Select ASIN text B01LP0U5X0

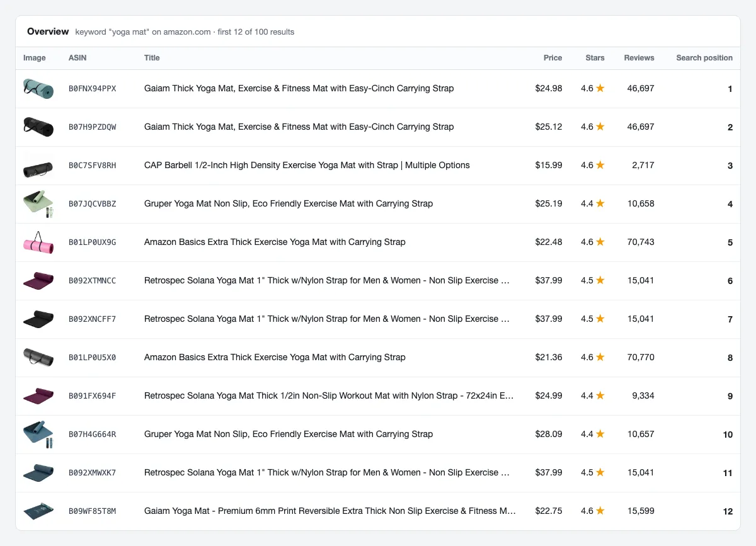(93, 358)
